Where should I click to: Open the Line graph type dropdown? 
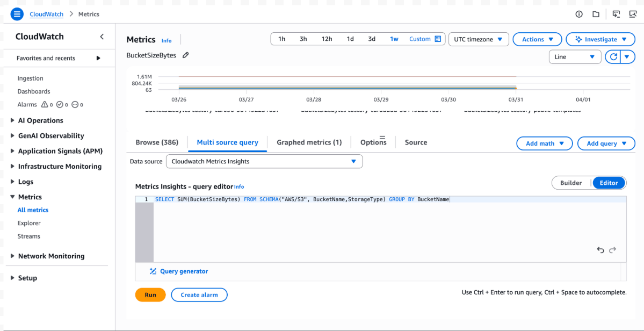[575, 56]
